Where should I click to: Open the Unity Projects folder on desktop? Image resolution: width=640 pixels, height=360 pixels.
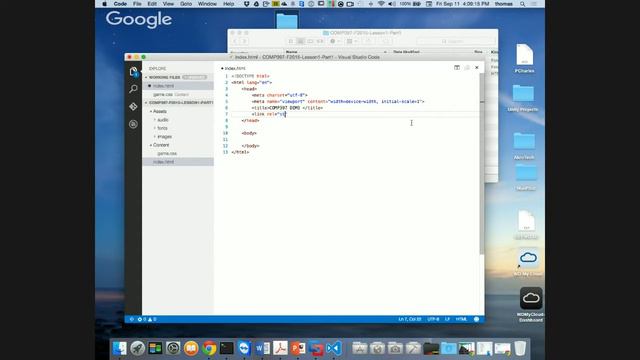523,98
